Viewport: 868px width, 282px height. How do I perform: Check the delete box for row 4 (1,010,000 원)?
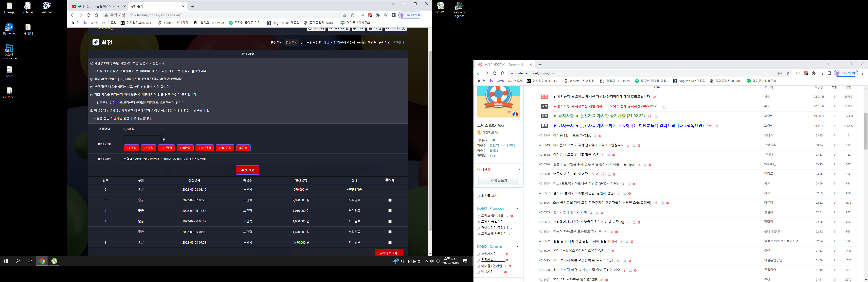(390, 211)
